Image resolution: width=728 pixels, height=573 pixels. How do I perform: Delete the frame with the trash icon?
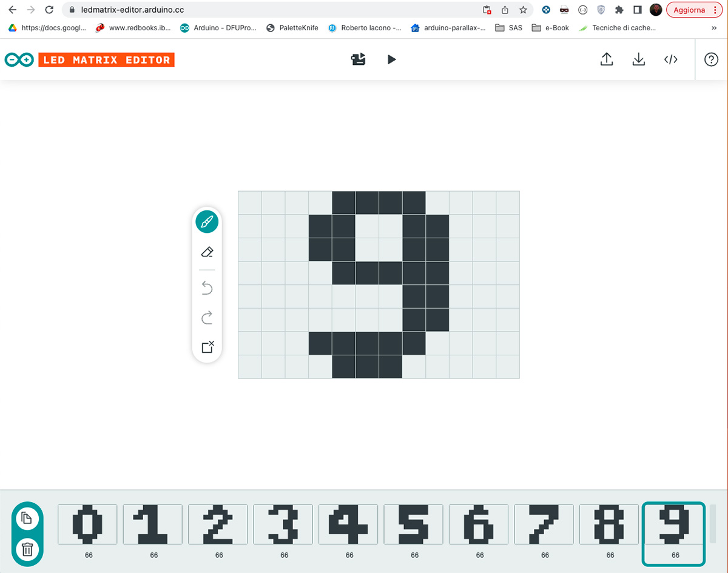coord(27,550)
